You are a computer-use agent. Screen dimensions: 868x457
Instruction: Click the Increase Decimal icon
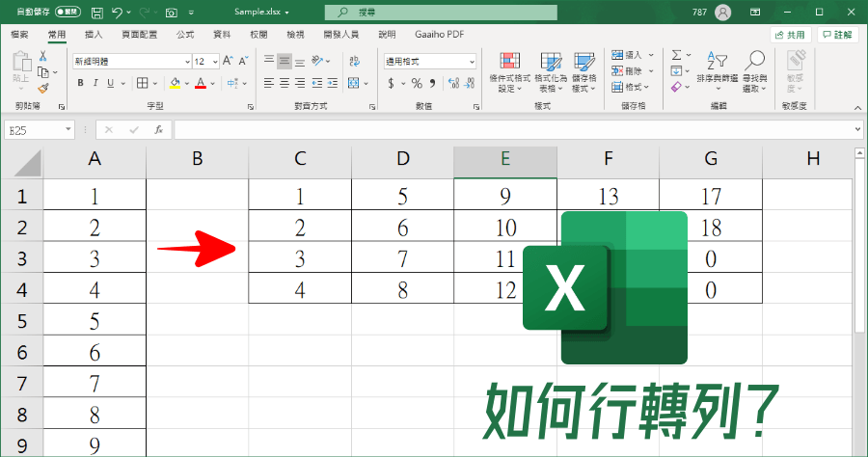454,84
